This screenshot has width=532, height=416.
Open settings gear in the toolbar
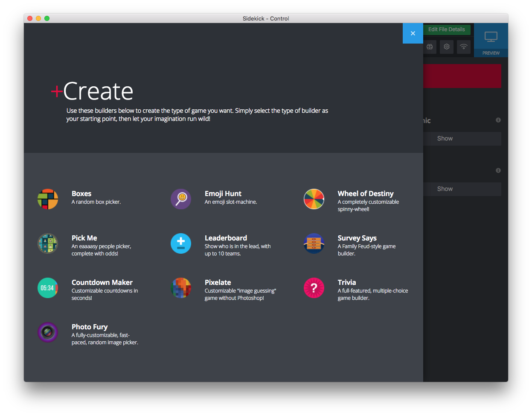(x=447, y=47)
